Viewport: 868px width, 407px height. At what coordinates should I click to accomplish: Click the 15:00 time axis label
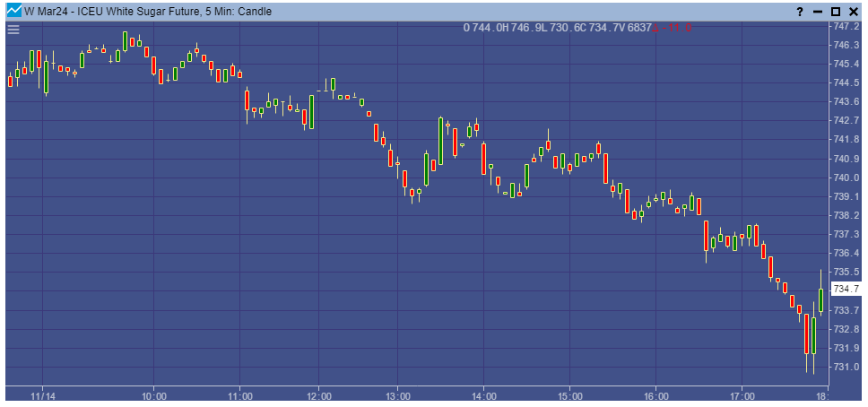coord(570,396)
